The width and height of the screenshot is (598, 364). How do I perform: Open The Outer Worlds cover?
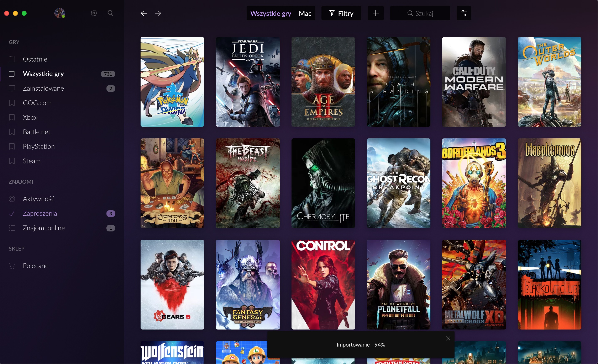[549, 82]
